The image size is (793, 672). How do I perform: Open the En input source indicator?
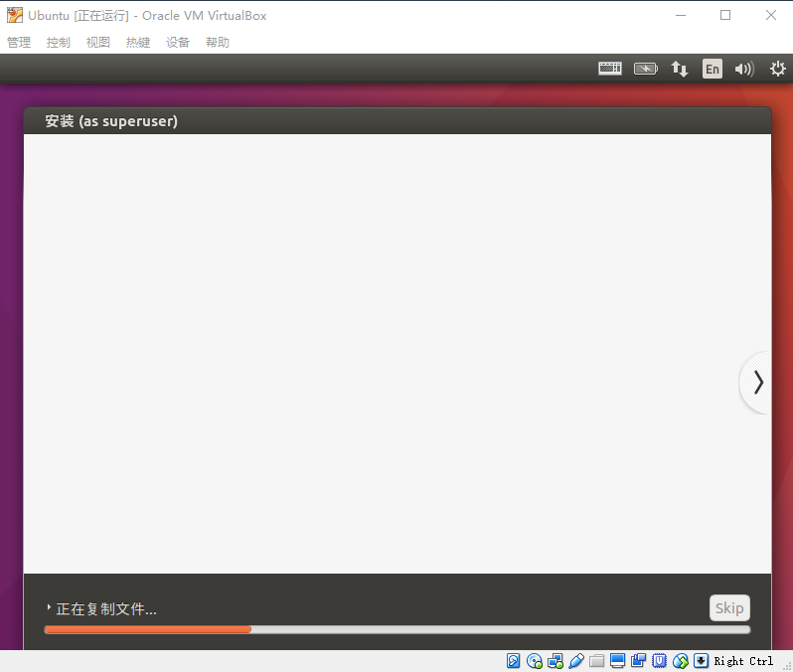(x=712, y=69)
